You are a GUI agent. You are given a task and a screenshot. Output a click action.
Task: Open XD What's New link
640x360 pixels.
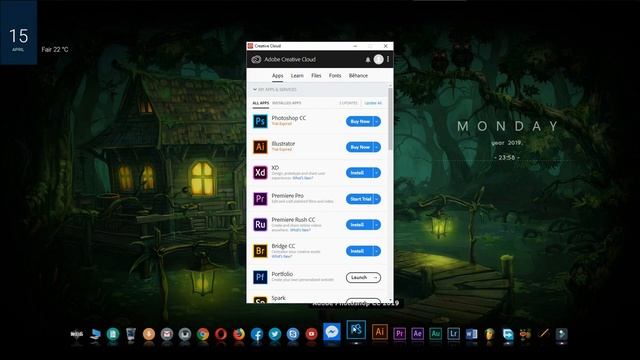point(302,178)
